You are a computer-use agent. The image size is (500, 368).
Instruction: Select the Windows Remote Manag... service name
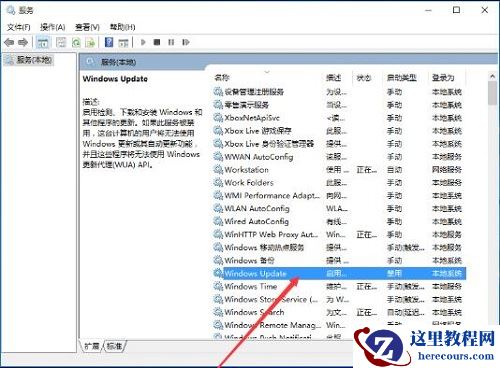click(x=273, y=325)
